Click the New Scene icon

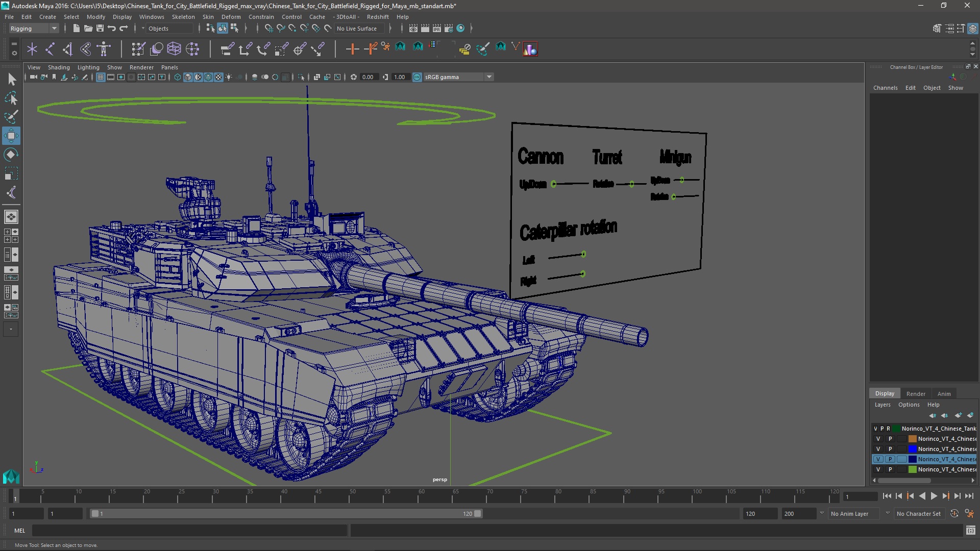(76, 29)
